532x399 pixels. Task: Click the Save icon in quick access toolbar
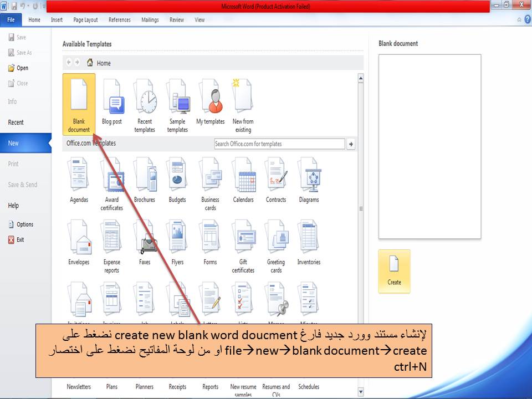[x=14, y=6]
